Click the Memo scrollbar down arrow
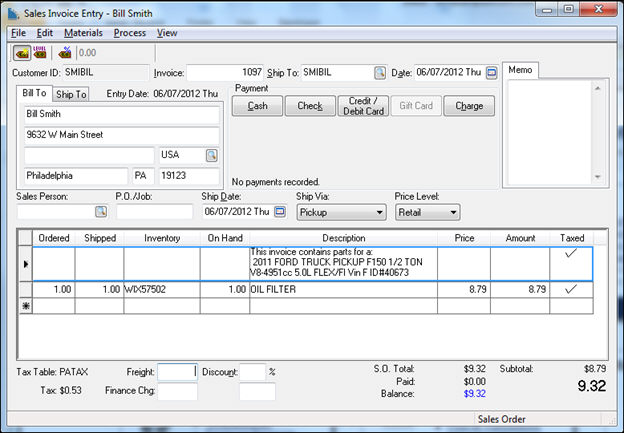This screenshot has width=624, height=433. point(597,177)
